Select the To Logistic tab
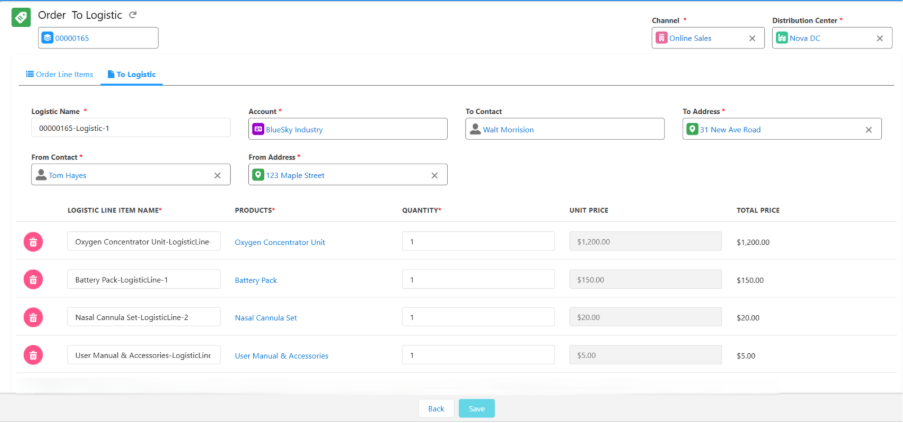This screenshot has height=423, width=903. 131,74
